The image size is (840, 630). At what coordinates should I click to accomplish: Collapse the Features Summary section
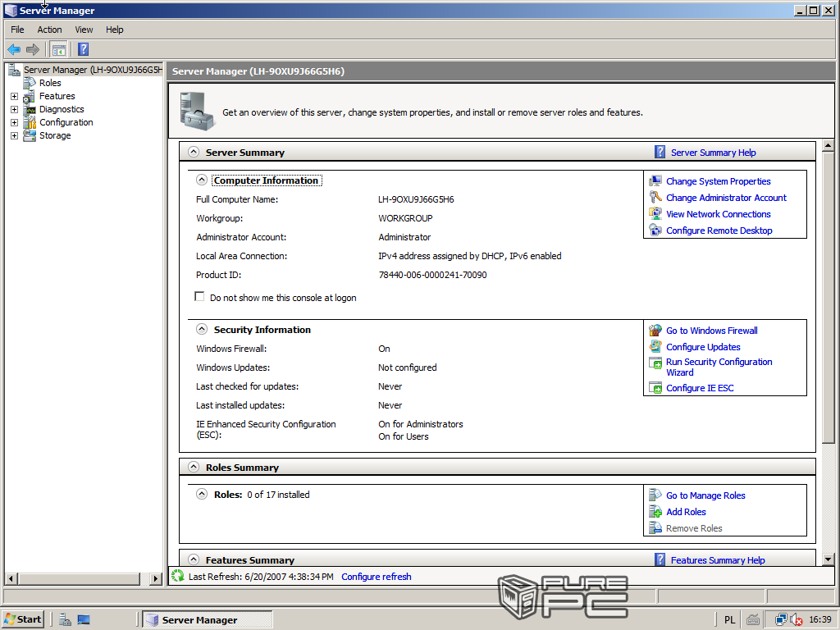(194, 559)
